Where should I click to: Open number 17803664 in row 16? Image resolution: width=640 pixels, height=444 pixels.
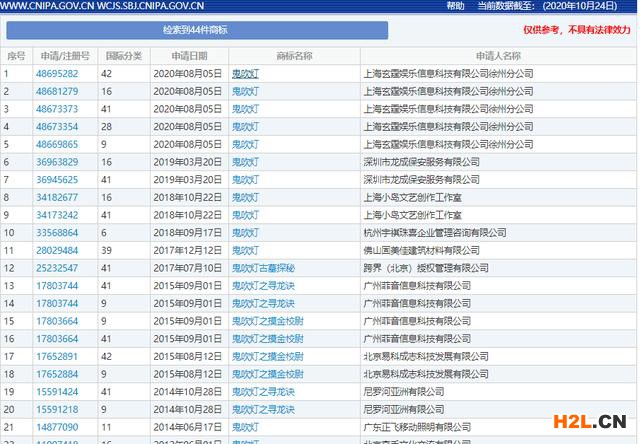click(x=57, y=339)
